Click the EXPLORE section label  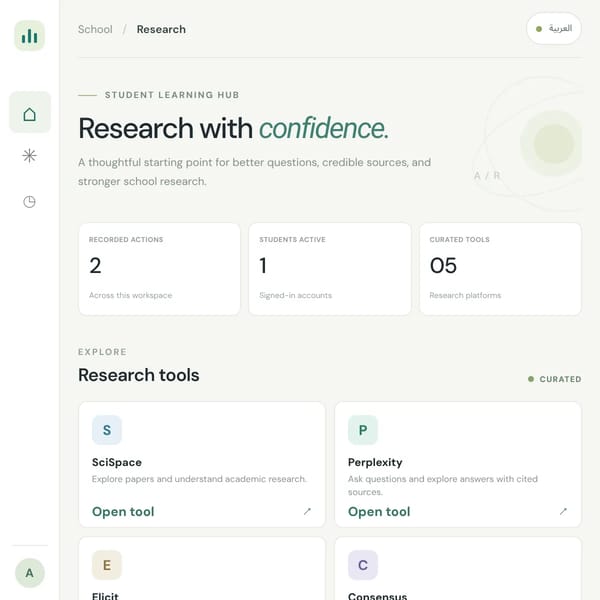(102, 352)
